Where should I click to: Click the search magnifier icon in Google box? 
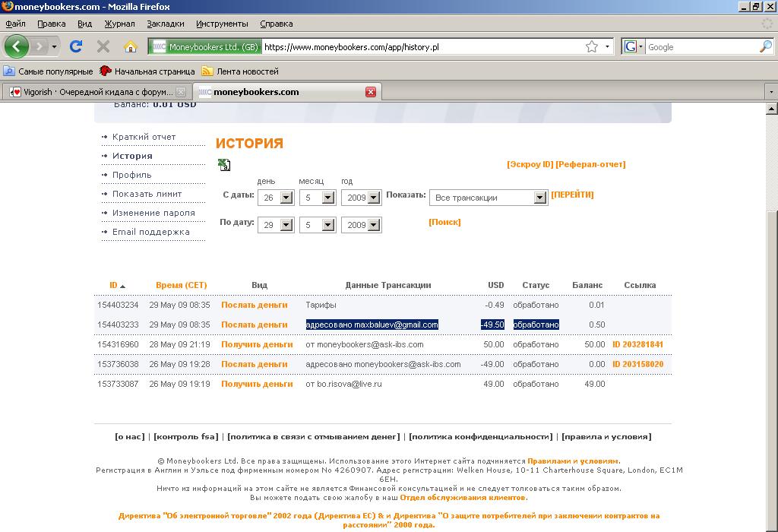[765, 47]
